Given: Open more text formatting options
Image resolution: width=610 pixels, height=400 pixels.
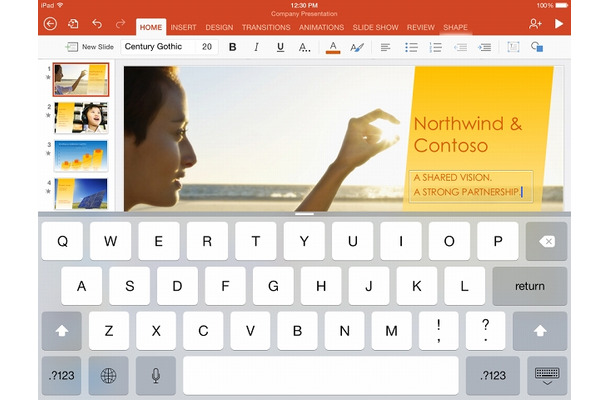Looking at the screenshot, I should click(304, 47).
